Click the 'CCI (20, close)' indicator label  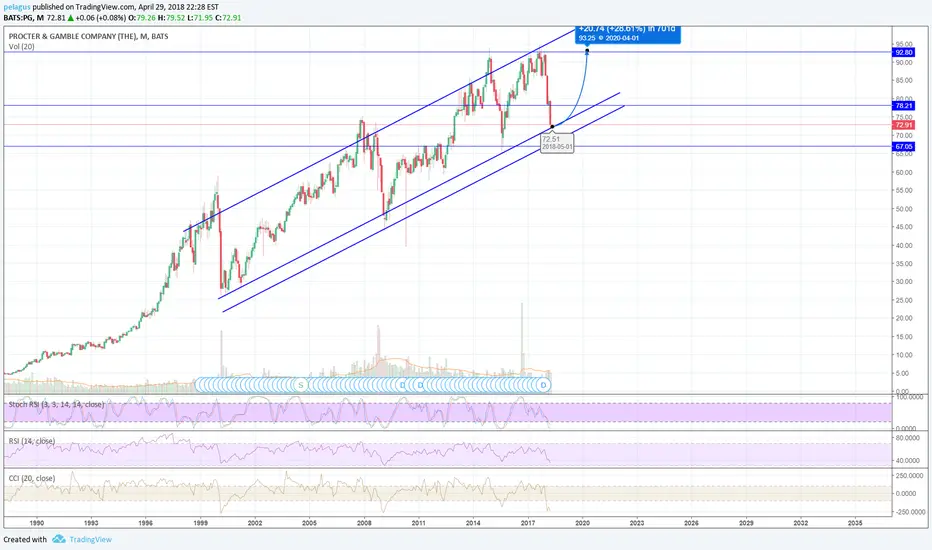point(32,478)
